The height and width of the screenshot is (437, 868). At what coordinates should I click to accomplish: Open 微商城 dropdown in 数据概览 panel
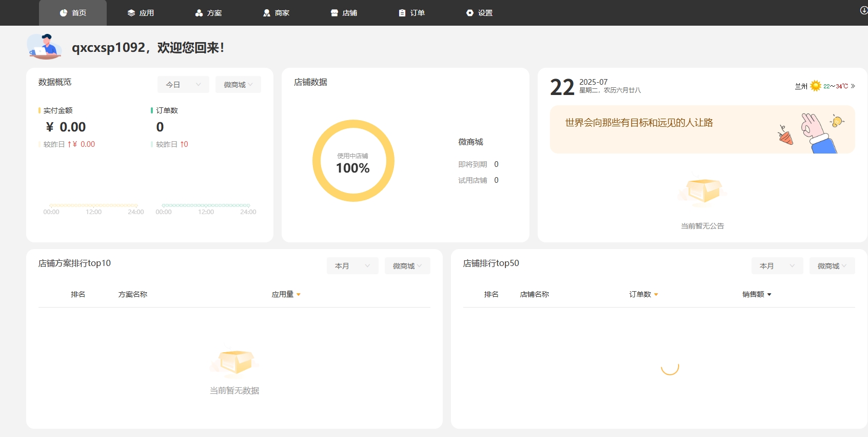coord(238,85)
